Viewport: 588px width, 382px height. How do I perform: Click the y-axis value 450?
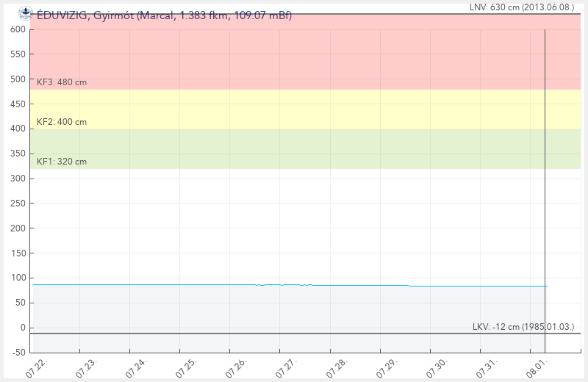coord(18,104)
